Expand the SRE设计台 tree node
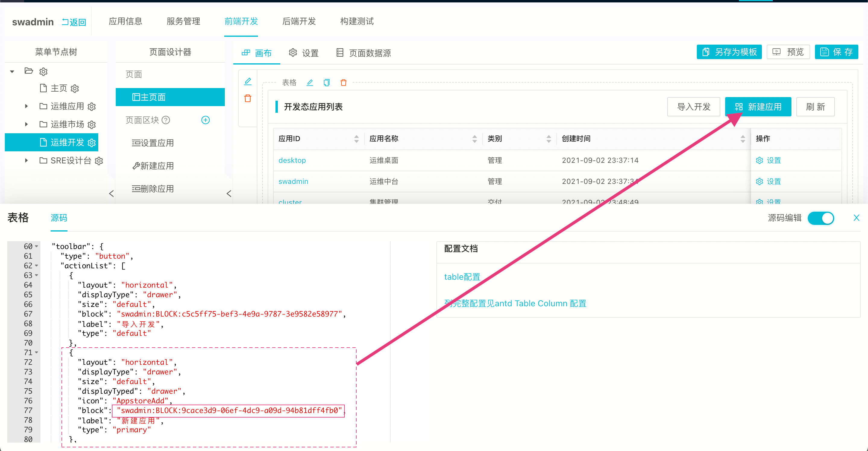 click(x=26, y=160)
